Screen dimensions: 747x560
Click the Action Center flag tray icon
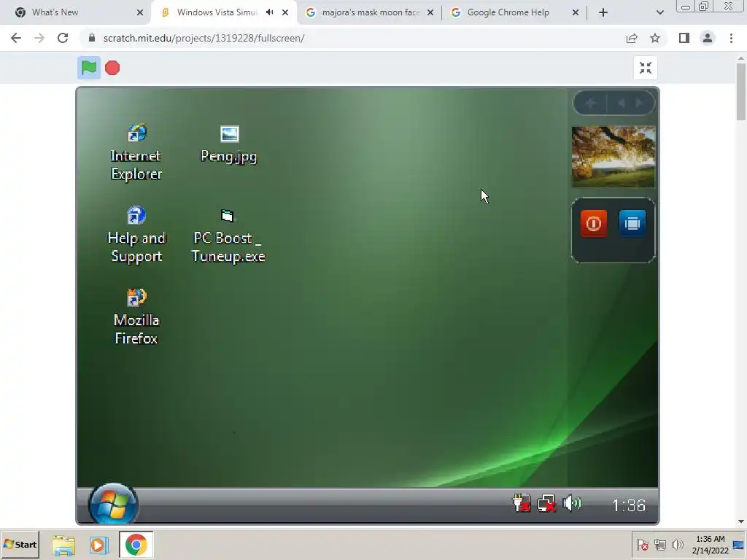(642, 545)
